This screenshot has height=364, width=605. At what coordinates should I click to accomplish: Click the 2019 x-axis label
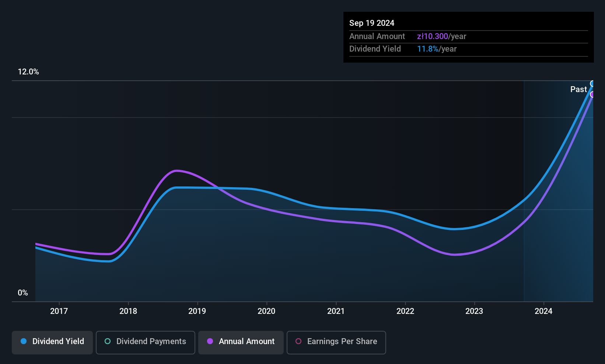197,311
